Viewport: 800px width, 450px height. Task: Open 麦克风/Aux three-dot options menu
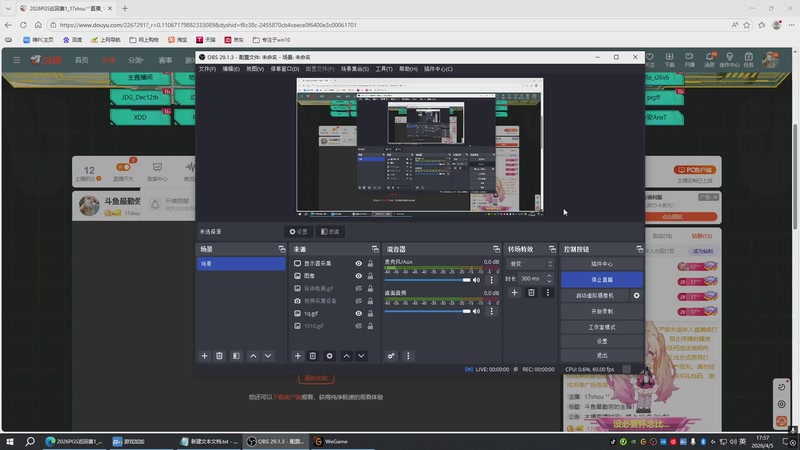(491, 280)
